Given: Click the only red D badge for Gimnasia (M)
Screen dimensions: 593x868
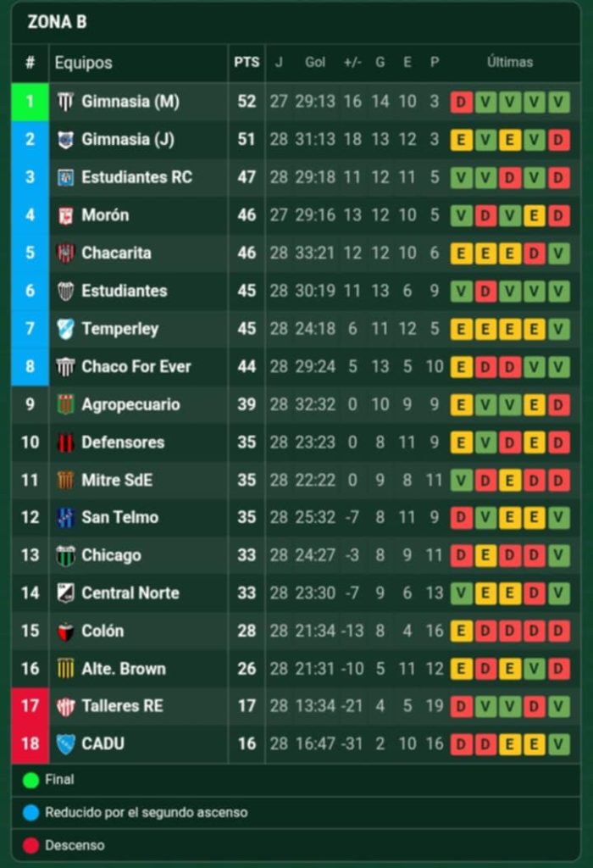Looking at the screenshot, I should tap(461, 102).
